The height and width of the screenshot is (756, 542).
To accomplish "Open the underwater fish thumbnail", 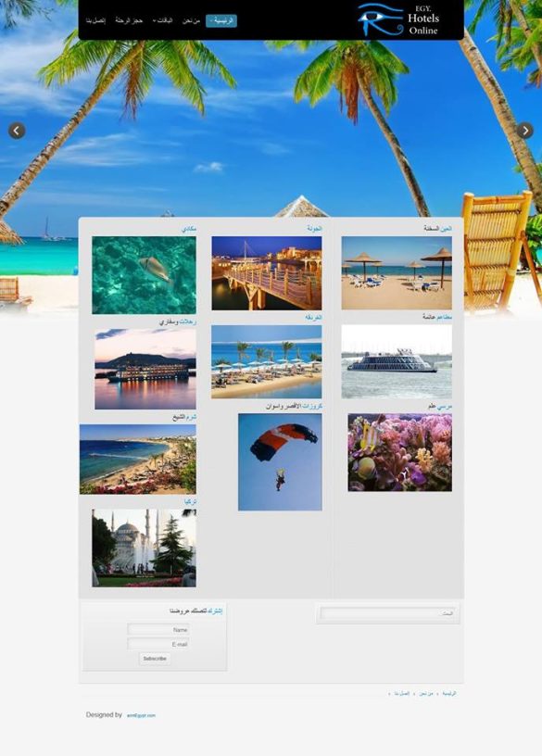I will [x=145, y=275].
